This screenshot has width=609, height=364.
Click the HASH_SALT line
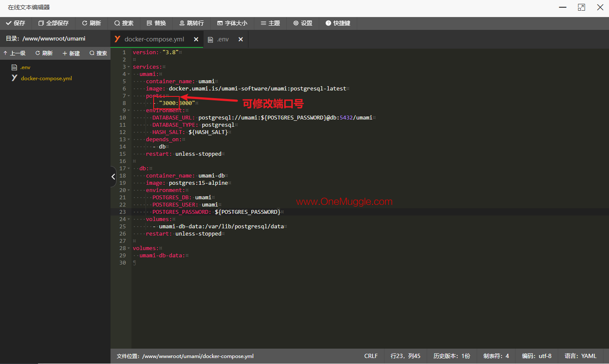[190, 132]
